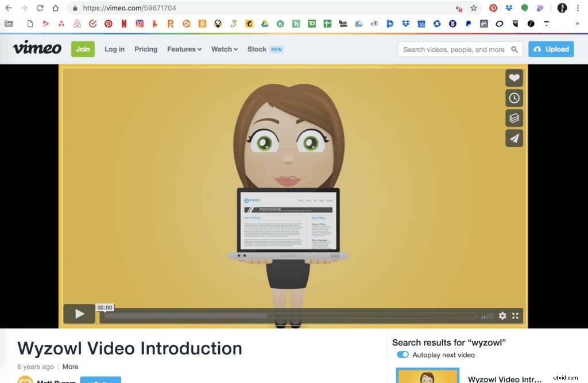Add the video to a collection (stack icon)
The height and width of the screenshot is (383, 588).
514,118
